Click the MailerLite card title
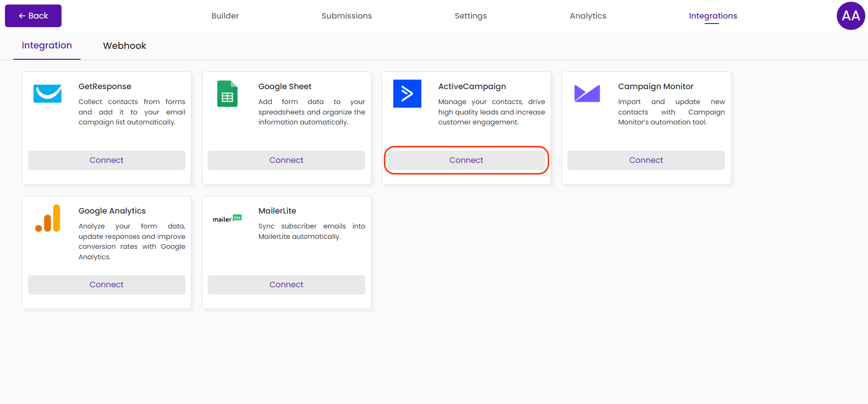The width and height of the screenshot is (868, 404). [x=277, y=211]
